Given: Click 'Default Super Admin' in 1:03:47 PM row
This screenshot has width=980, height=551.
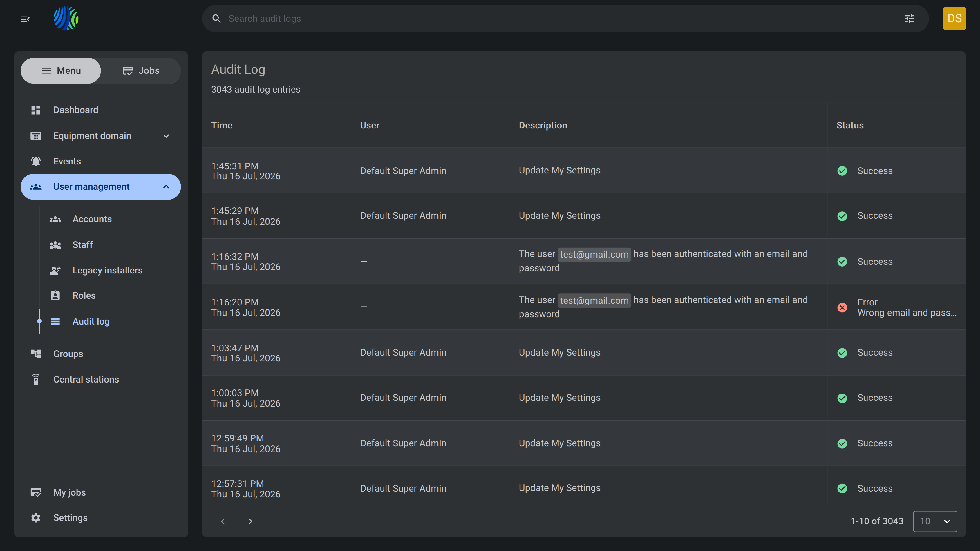Looking at the screenshot, I should coord(403,352).
